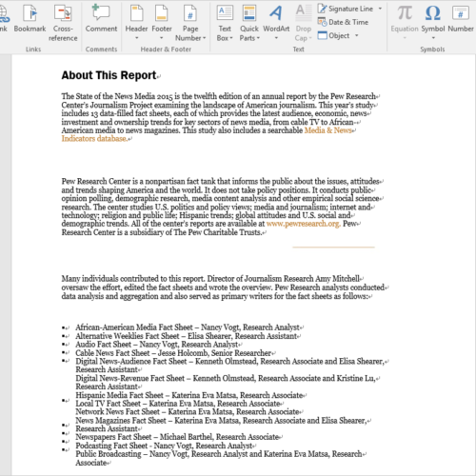Click the Network News Fact Sheet line
The height and width of the screenshot is (476, 476).
[188, 412]
